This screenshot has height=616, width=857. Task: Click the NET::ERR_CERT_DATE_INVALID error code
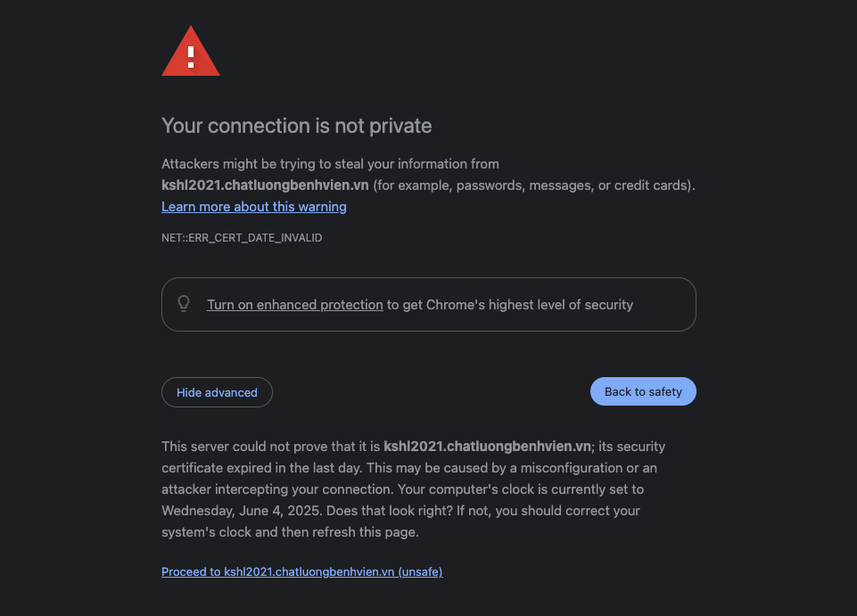click(242, 238)
